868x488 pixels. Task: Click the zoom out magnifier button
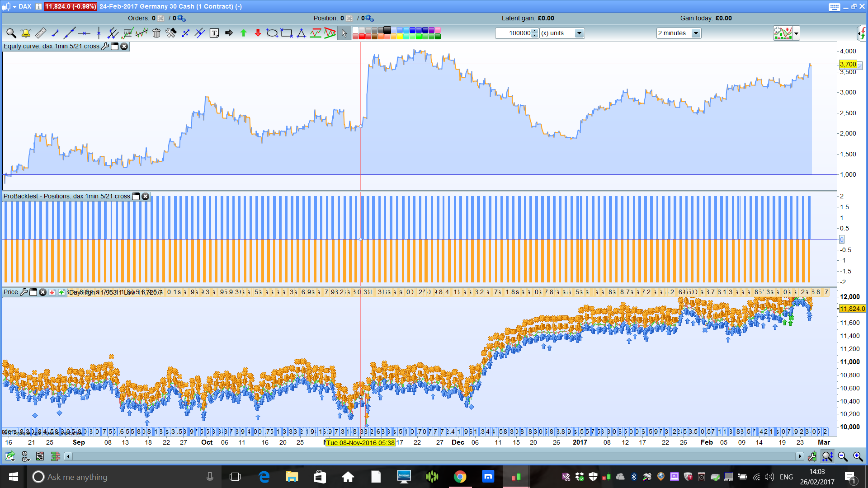click(843, 456)
